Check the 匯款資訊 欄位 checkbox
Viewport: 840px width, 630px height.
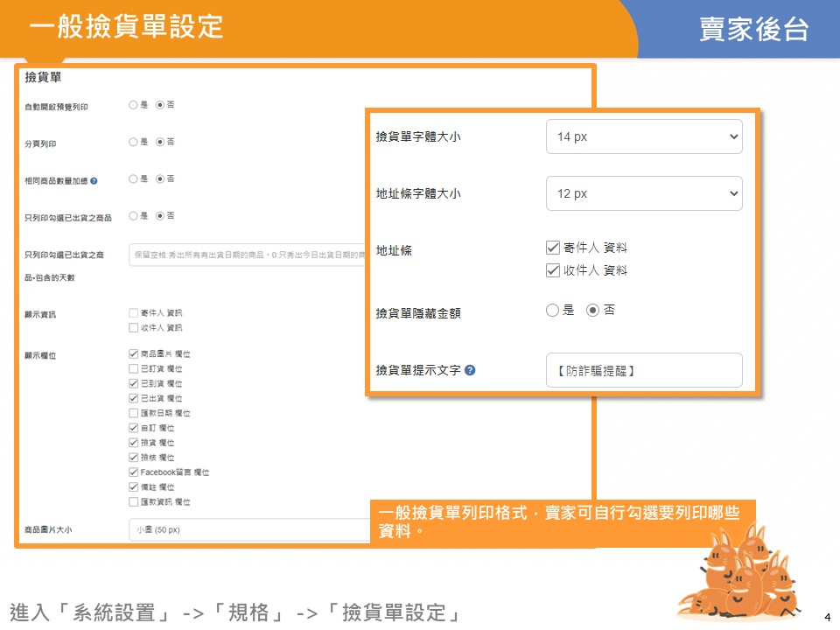tap(133, 502)
